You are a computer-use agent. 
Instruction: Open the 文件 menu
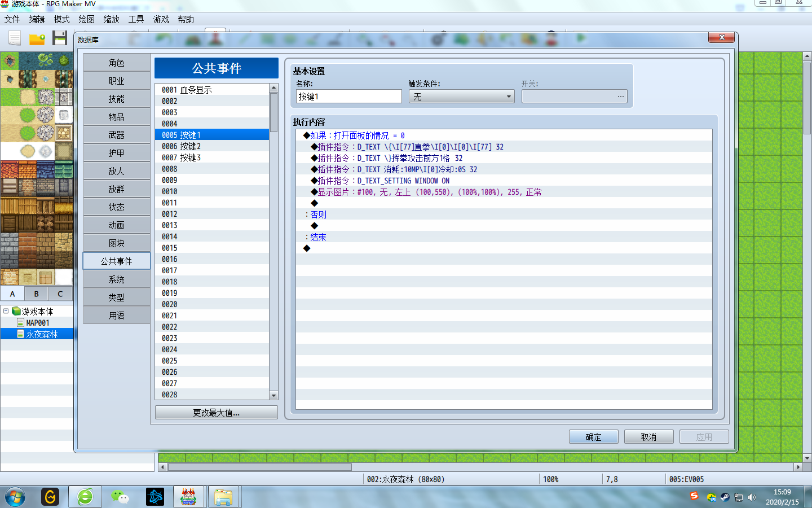point(12,19)
